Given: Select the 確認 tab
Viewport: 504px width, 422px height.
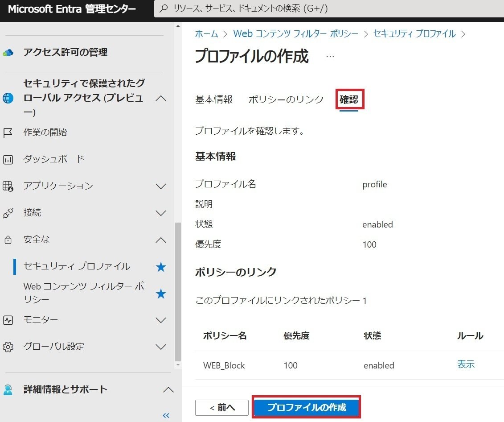Looking at the screenshot, I should pos(349,99).
